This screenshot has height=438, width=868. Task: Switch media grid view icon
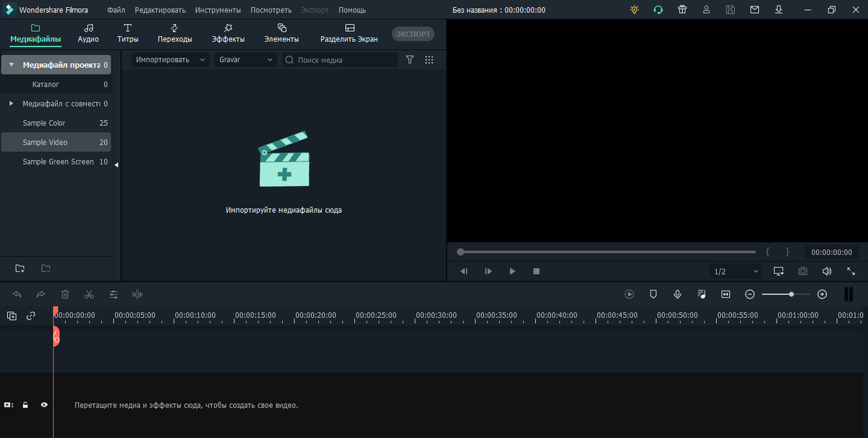point(429,60)
